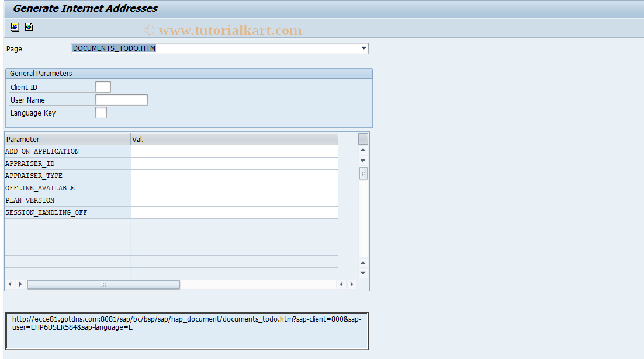Image resolution: width=644 pixels, height=359 pixels.
Task: Open the Page dropdown list
Action: click(x=363, y=48)
